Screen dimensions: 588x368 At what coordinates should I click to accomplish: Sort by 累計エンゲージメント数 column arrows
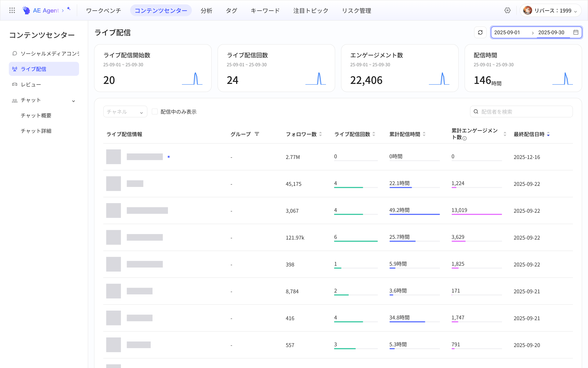[505, 134]
